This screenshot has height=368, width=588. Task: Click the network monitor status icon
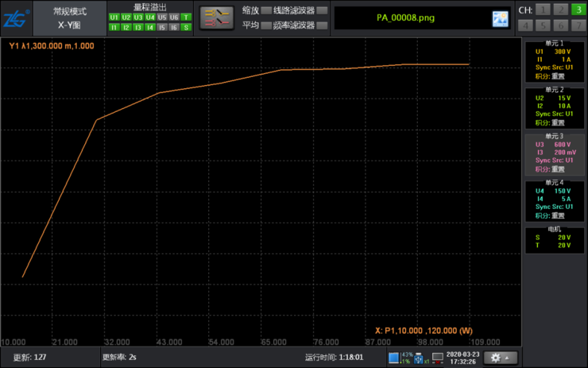(438, 358)
